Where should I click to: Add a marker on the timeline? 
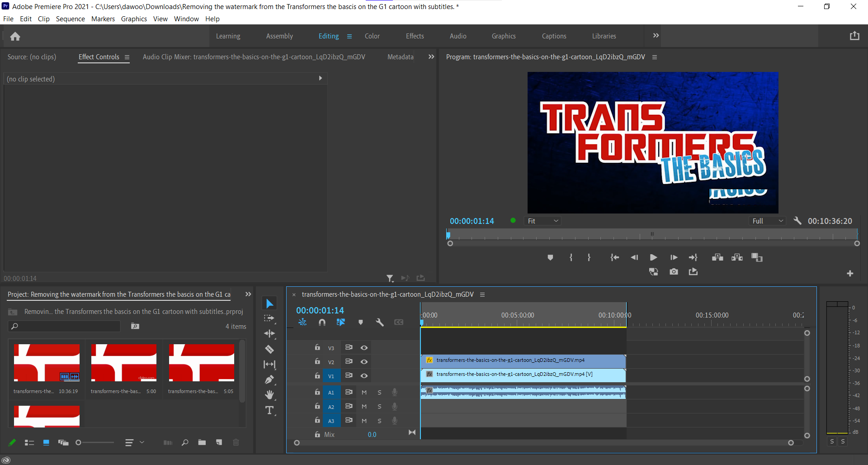pos(360,322)
